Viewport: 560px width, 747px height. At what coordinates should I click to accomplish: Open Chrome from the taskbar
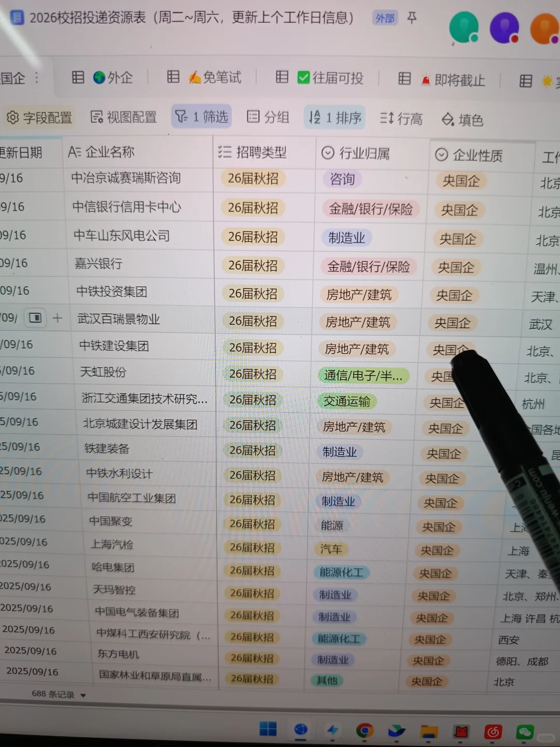tap(365, 731)
